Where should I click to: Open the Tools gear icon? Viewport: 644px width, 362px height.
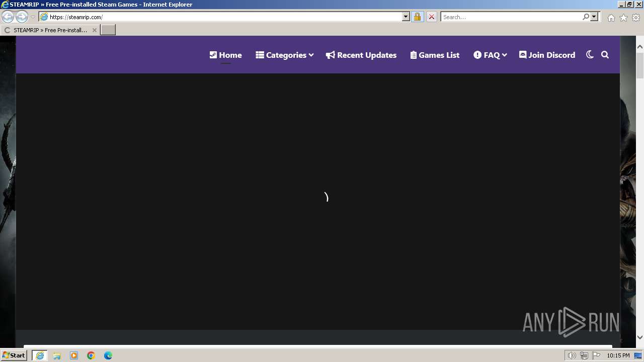636,18
